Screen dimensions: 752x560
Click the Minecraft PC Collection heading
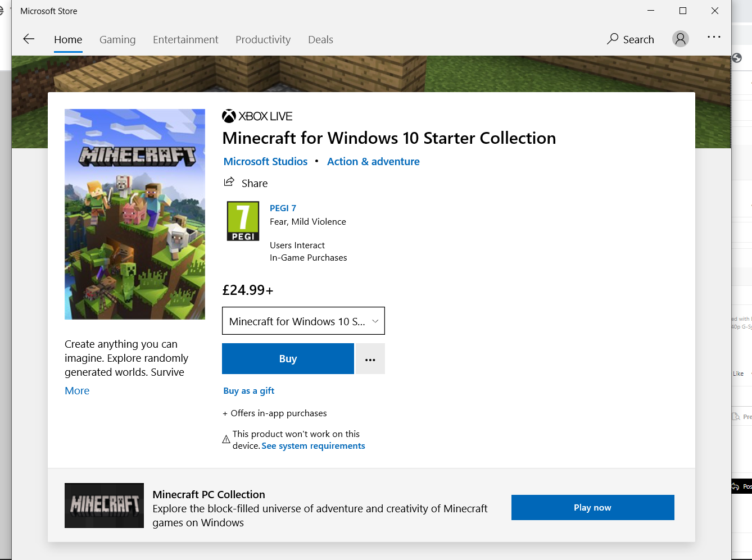pos(209,495)
